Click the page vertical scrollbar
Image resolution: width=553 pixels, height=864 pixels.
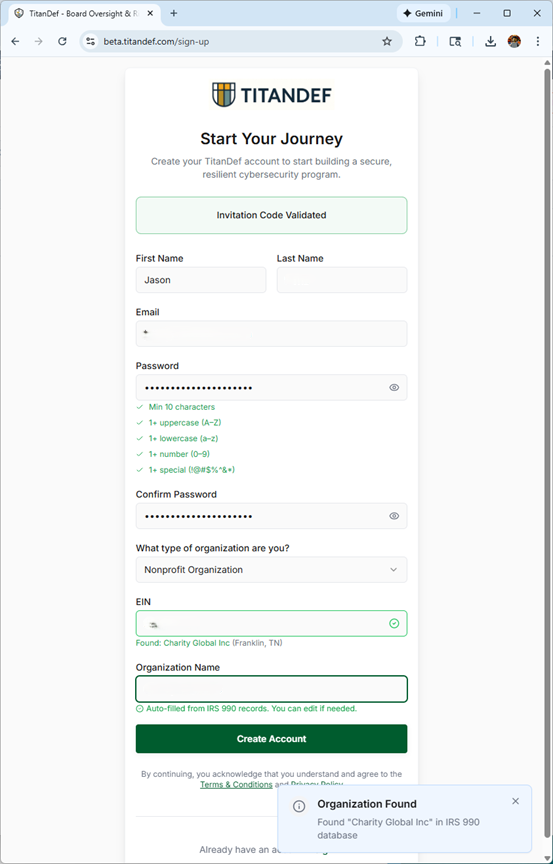(x=547, y=452)
